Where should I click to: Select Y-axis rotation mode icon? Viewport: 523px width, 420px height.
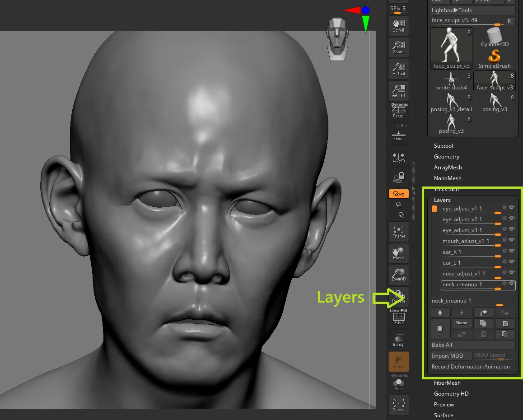[398, 205]
